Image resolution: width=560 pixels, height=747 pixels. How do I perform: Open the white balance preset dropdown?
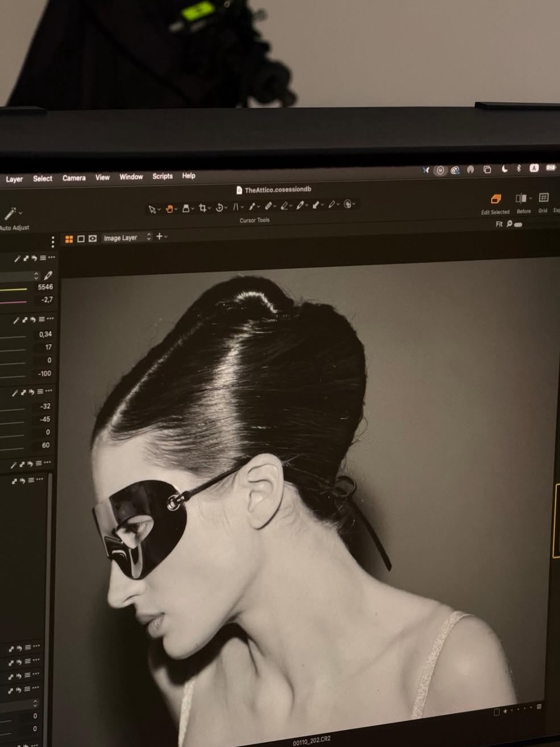36,276
